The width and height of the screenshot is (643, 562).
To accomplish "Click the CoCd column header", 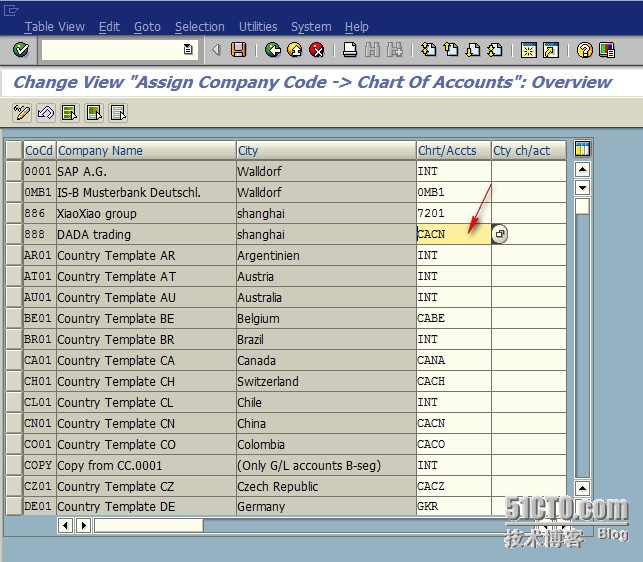I will pos(39,150).
